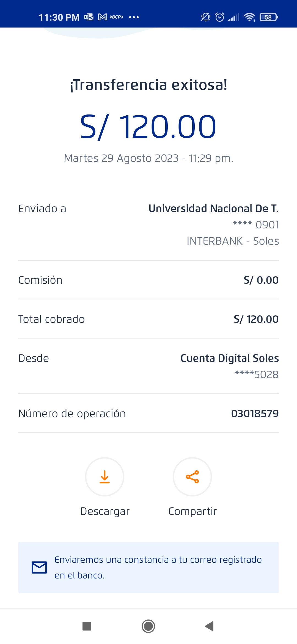Tap the Descargar label
The image size is (297, 644).
point(105,511)
